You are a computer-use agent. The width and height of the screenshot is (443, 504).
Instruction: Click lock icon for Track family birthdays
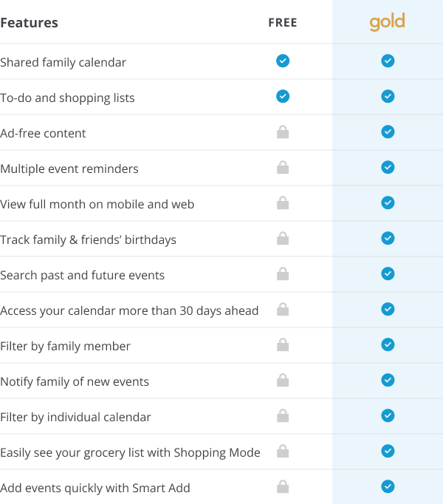coord(283,239)
